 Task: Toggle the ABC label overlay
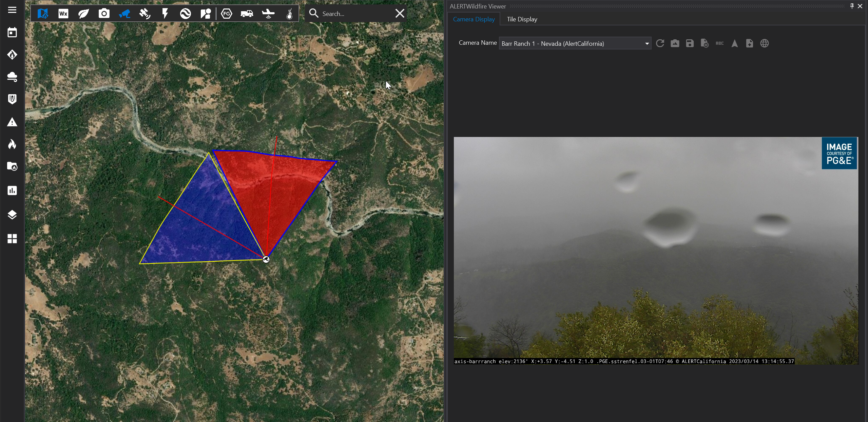click(x=719, y=43)
